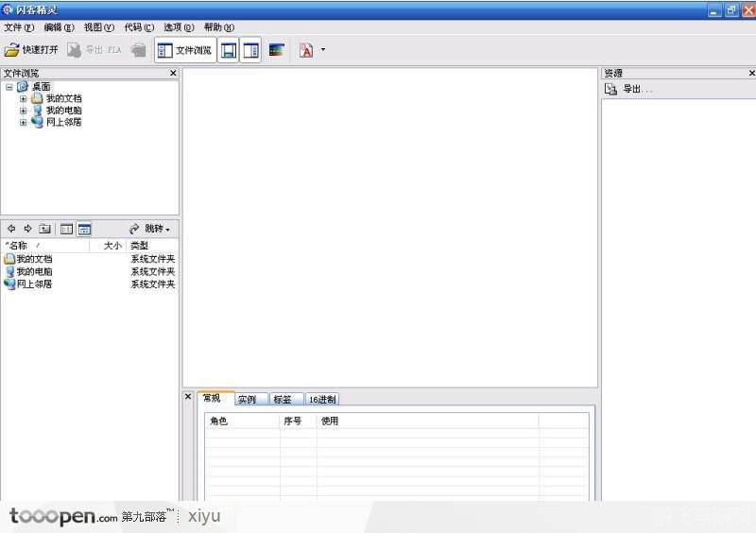Click the forward arrow in file browser

(27, 229)
